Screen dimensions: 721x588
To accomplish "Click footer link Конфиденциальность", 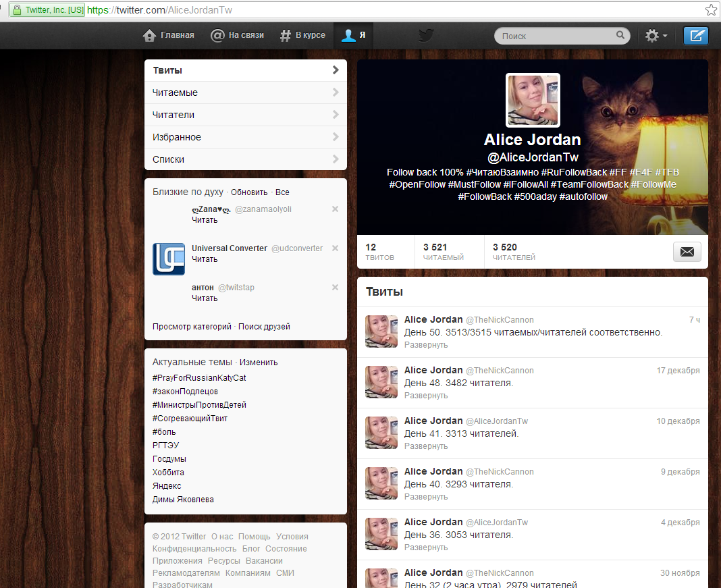I will [x=194, y=548].
